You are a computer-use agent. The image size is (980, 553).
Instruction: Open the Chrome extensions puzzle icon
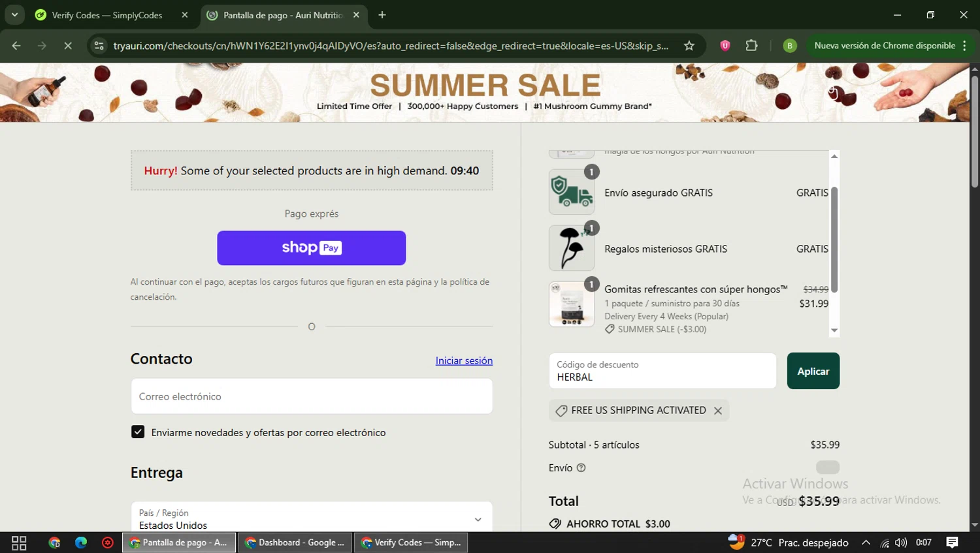coord(751,46)
